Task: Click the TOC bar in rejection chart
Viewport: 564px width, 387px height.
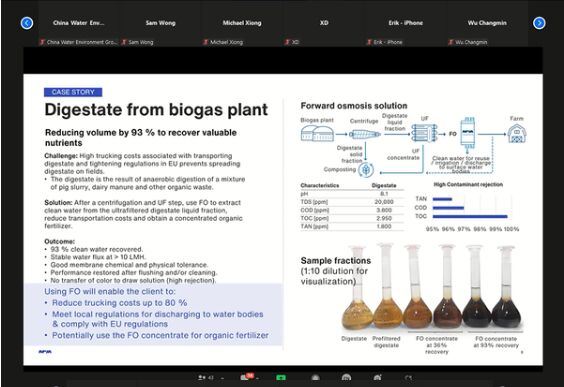Action: (x=470, y=217)
